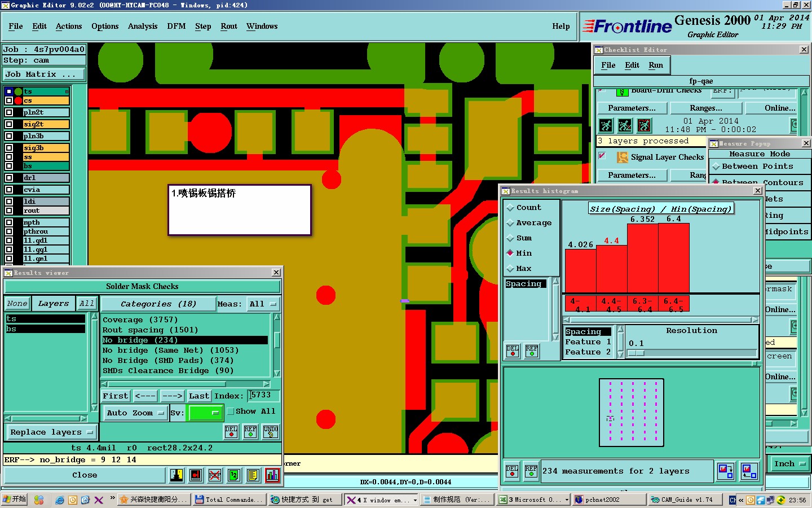The image size is (812, 508).
Task: Enable the Show All checkbox
Action: click(x=230, y=411)
